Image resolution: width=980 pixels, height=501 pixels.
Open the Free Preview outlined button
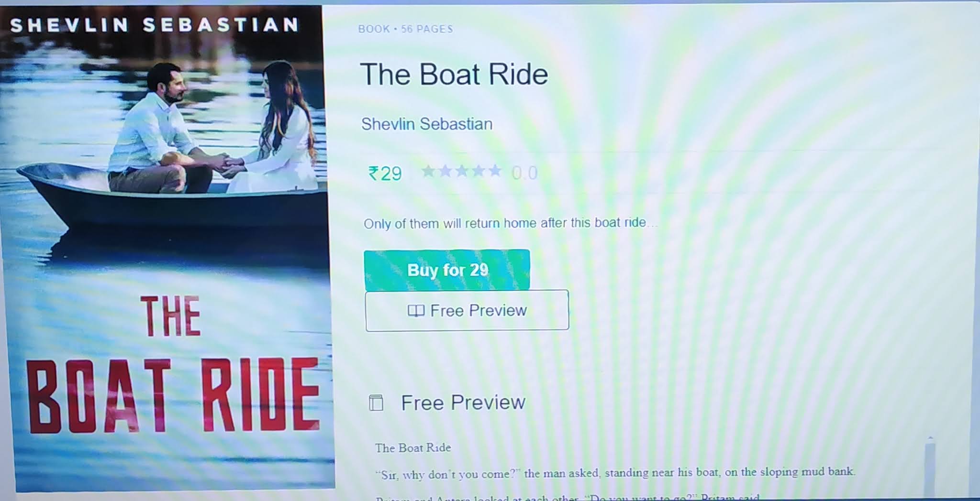click(x=467, y=310)
